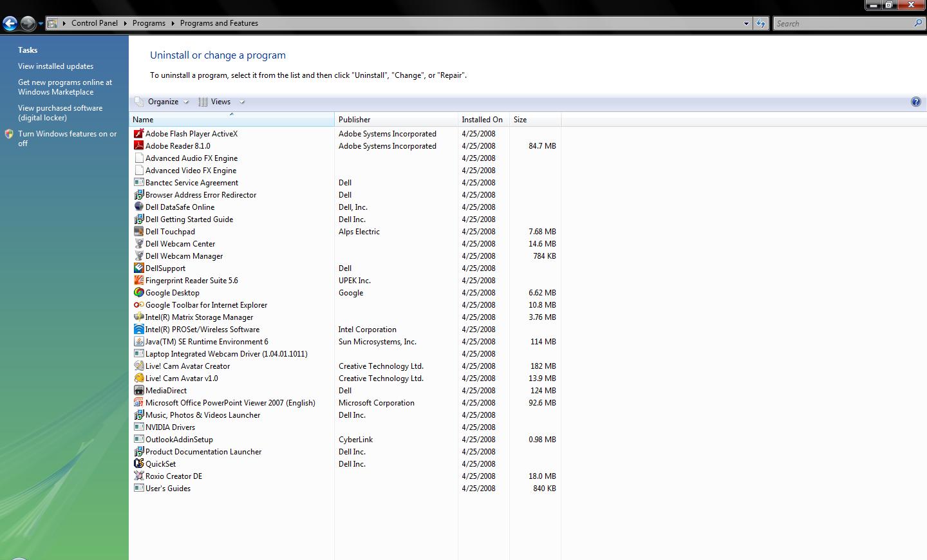Screen dimensions: 927x560
Task: Click the Banctec Service Agreement icon
Action: click(138, 182)
